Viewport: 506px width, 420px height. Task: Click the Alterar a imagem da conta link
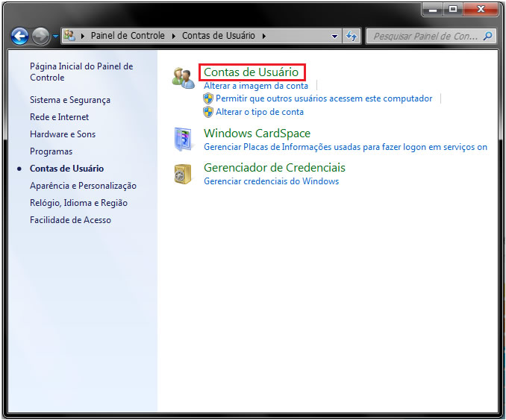[255, 86]
